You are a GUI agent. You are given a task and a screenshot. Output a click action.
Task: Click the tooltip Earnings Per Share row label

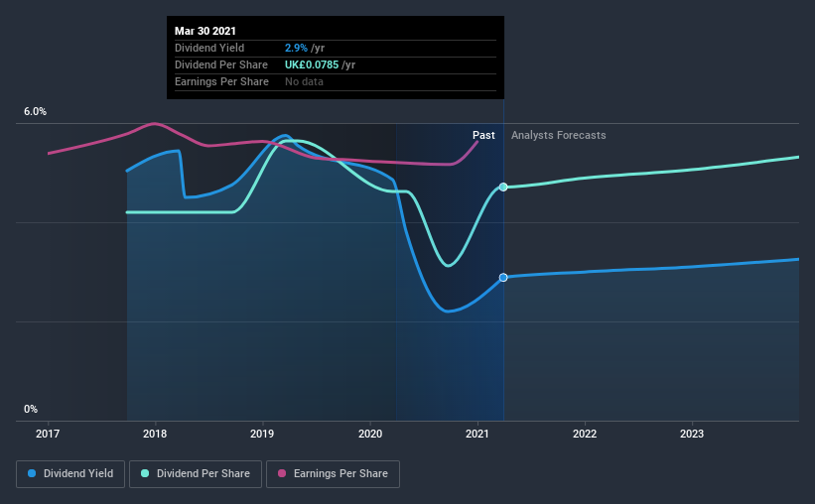[x=222, y=81]
